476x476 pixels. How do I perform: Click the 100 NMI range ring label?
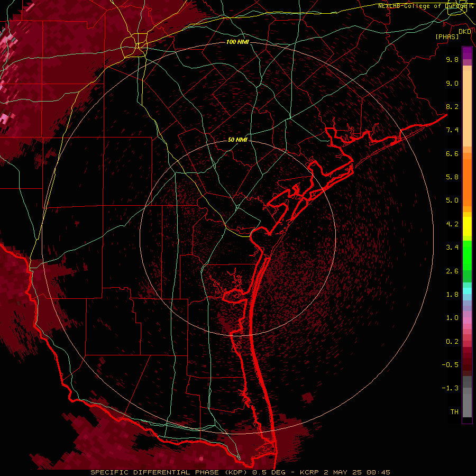coord(237,42)
